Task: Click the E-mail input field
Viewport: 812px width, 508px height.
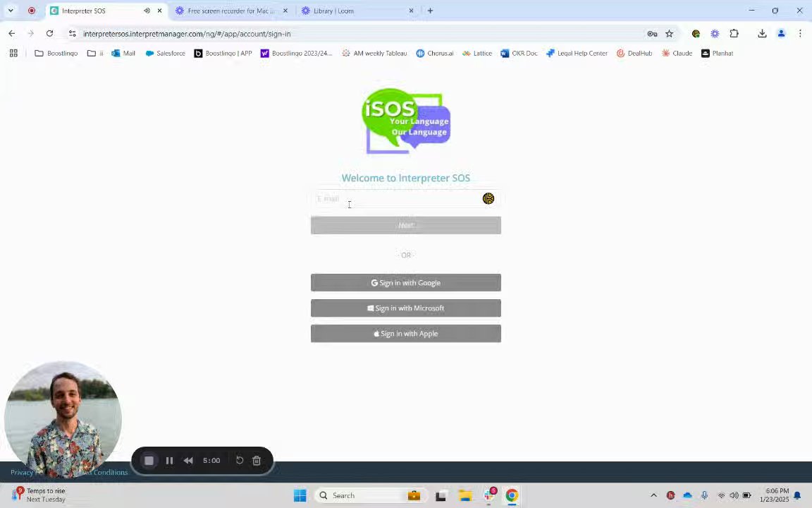Action: pos(405,198)
